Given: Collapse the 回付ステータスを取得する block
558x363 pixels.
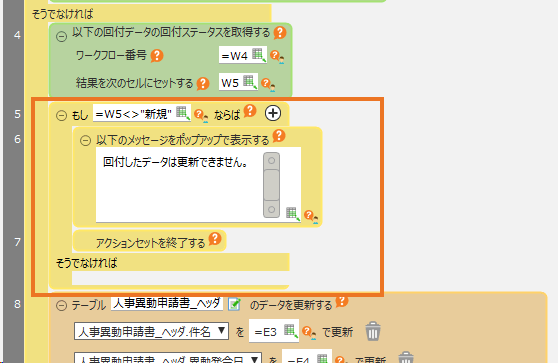Looking at the screenshot, I should 61,36.
